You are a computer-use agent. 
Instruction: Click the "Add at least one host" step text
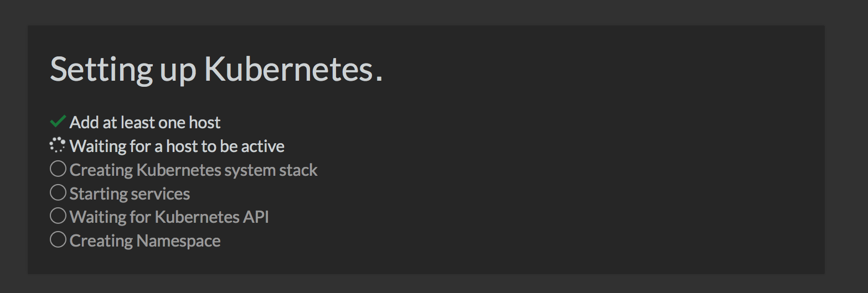145,122
